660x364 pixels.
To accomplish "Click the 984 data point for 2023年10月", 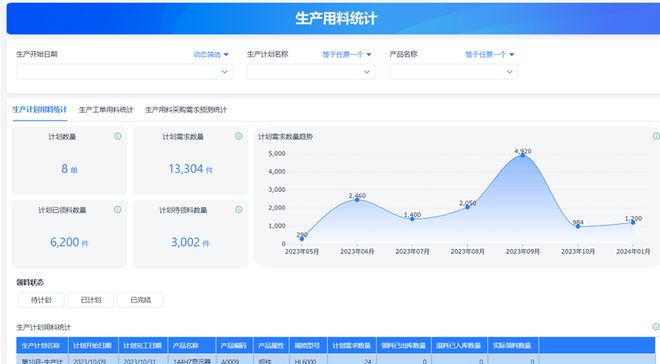I will pyautogui.click(x=578, y=226).
